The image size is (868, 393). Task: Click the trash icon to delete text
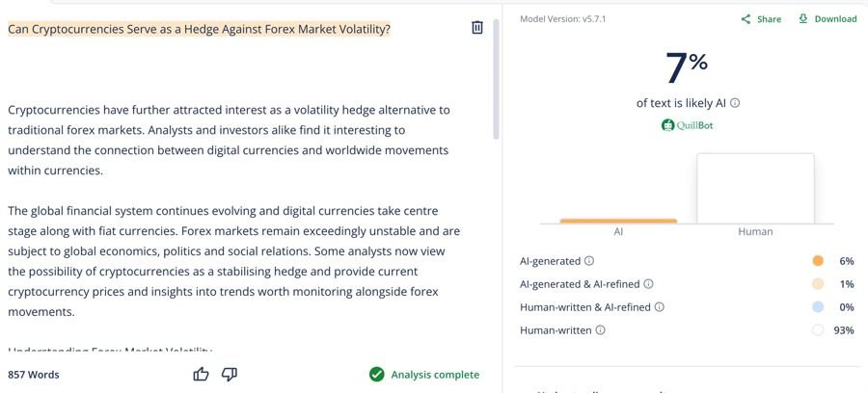point(477,28)
